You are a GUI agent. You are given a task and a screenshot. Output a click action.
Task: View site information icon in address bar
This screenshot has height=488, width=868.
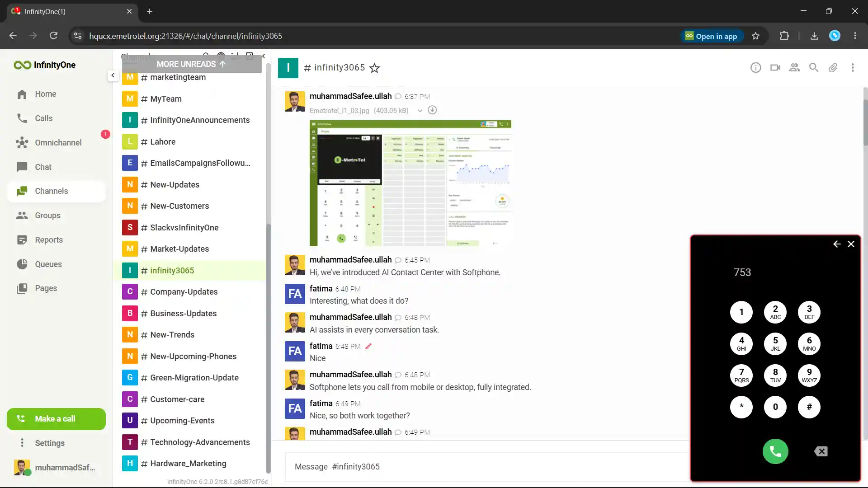(78, 36)
